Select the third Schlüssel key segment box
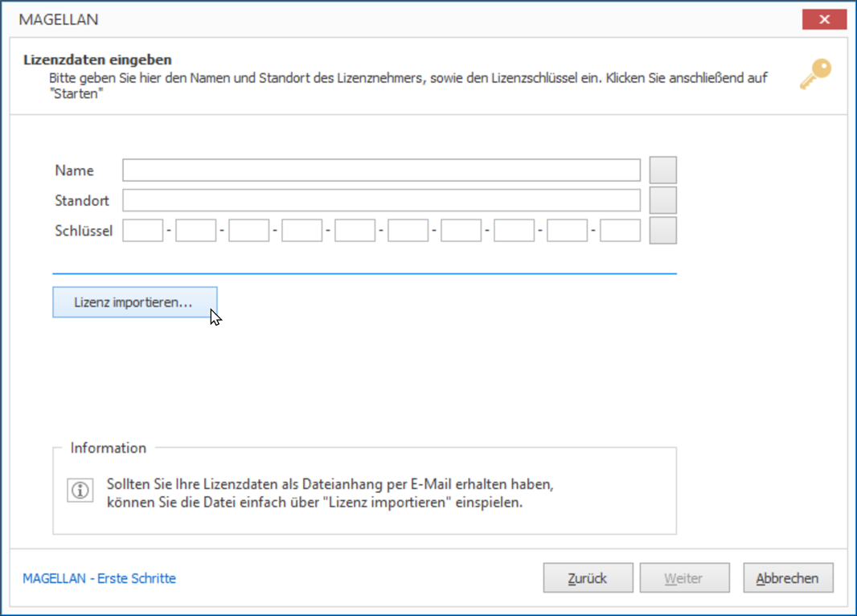The width and height of the screenshot is (857, 616). coord(248,230)
